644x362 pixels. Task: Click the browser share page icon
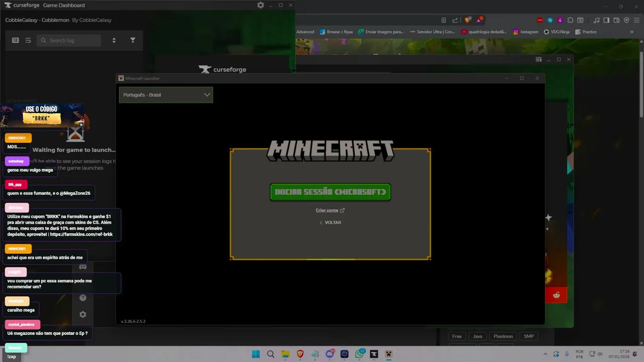[455, 20]
